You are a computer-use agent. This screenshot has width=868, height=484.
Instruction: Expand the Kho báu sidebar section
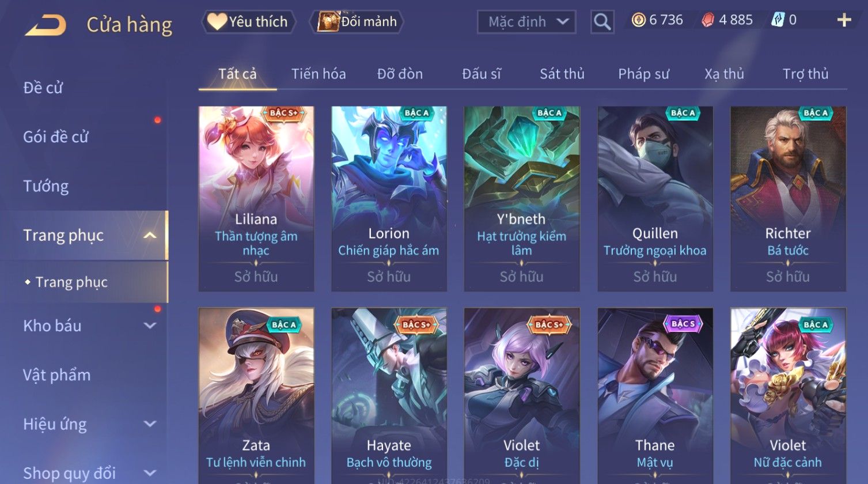pos(150,326)
